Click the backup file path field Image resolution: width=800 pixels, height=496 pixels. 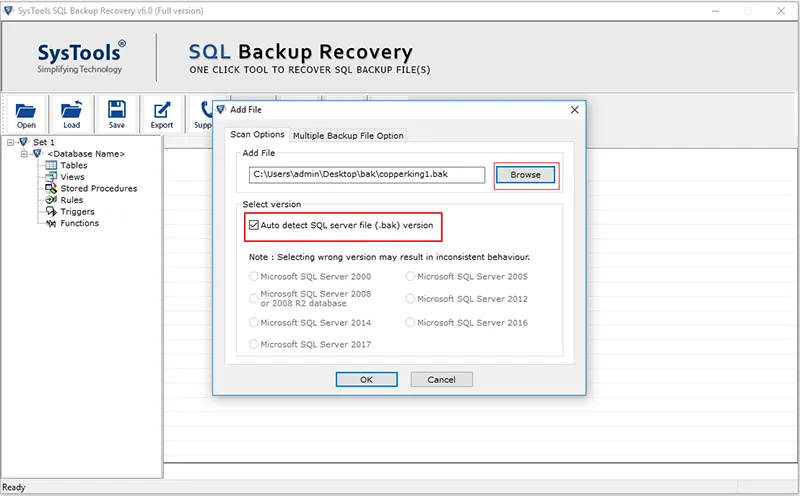pyautogui.click(x=367, y=175)
